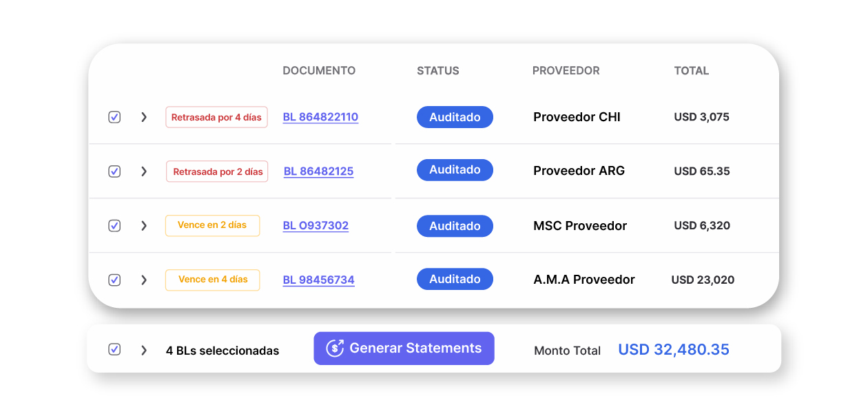Screen dimensions: 868x416
Task: Expand the selected BLs summary chevron
Action: tap(144, 350)
